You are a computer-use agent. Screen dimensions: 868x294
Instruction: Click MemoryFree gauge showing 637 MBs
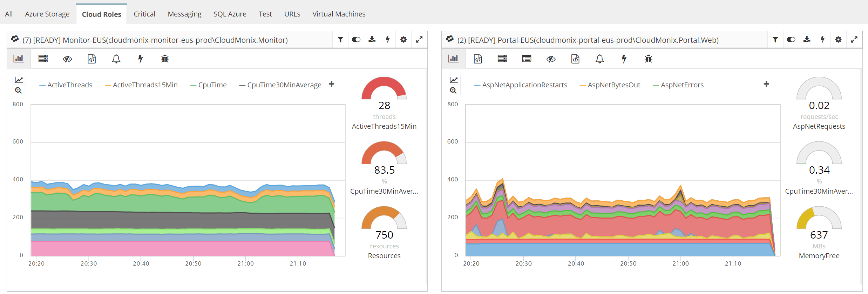[x=819, y=233]
